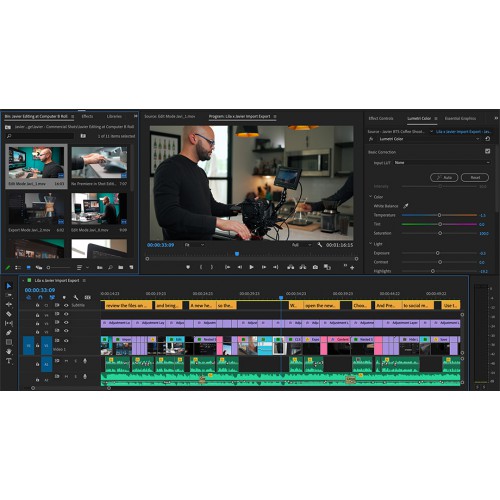The width and height of the screenshot is (500, 500).
Task: Click the Export Frame camera icon
Action: tap(315, 267)
